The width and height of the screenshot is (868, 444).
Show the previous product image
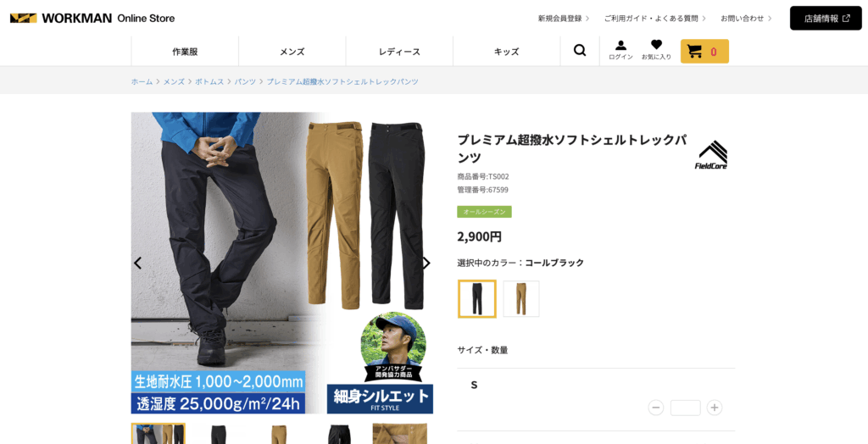(138, 263)
